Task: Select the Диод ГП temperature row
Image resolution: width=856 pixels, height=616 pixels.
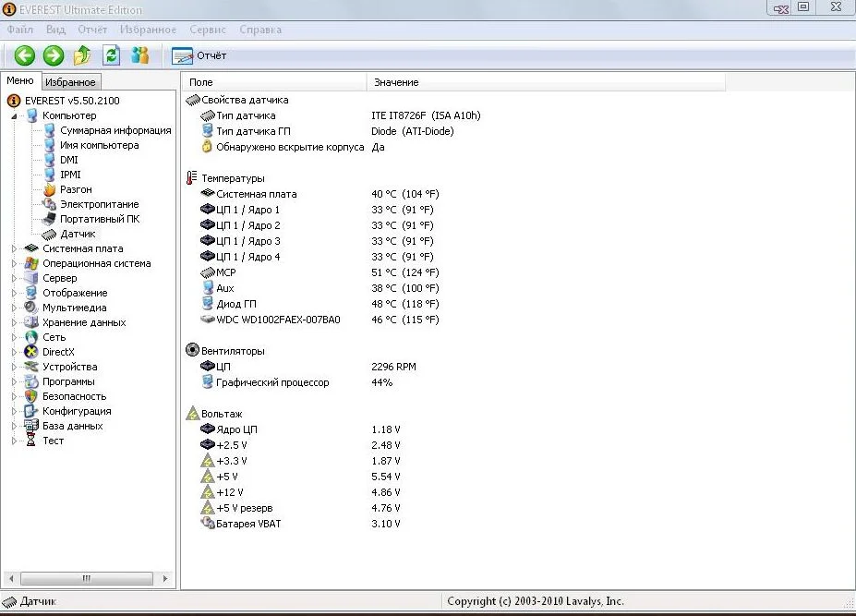Action: [319, 304]
